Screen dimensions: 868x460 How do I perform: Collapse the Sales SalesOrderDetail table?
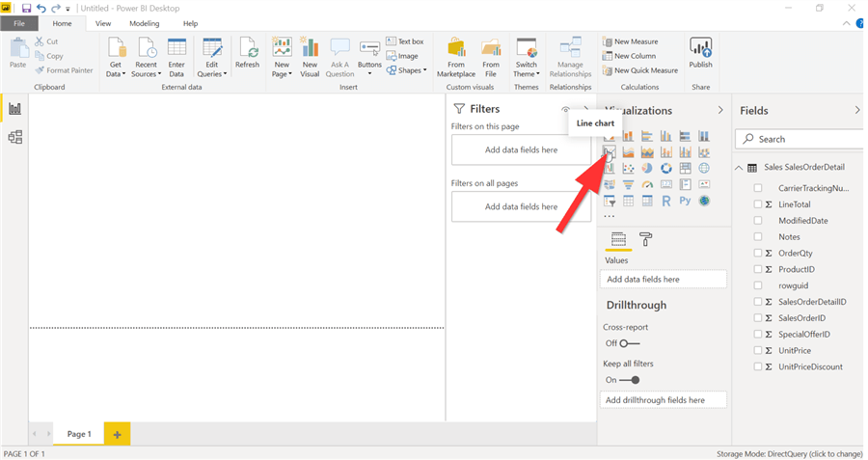(739, 168)
